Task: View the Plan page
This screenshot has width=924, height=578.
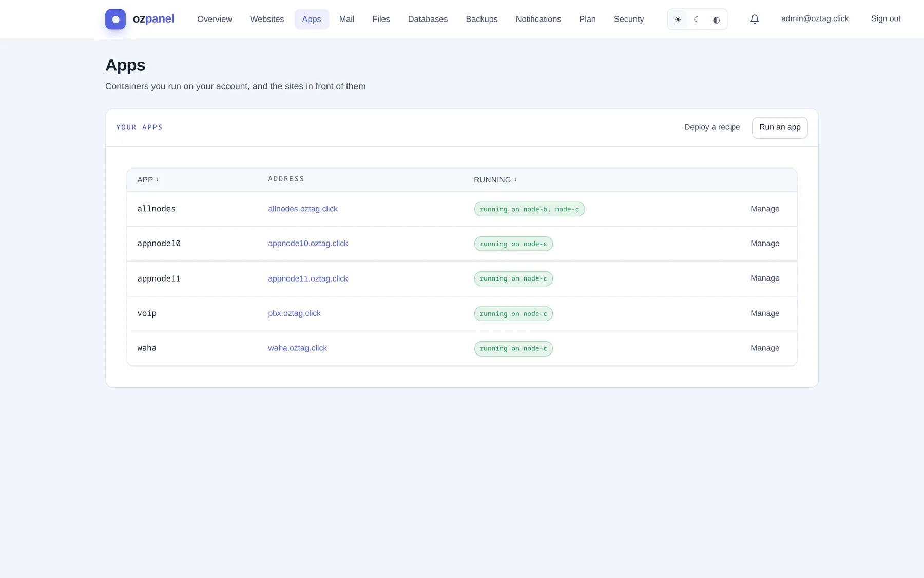Action: [x=587, y=19]
